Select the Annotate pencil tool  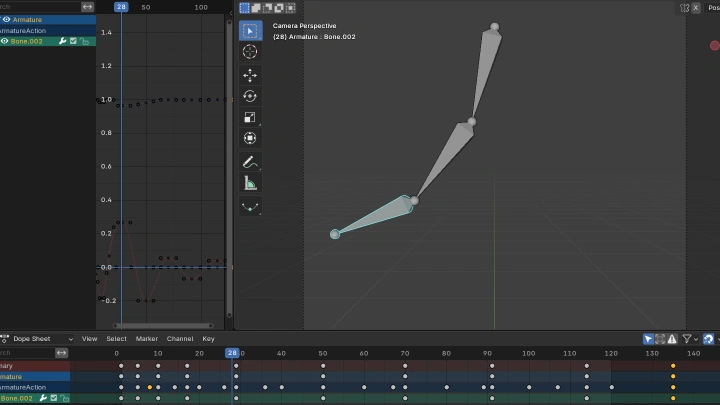coord(250,162)
